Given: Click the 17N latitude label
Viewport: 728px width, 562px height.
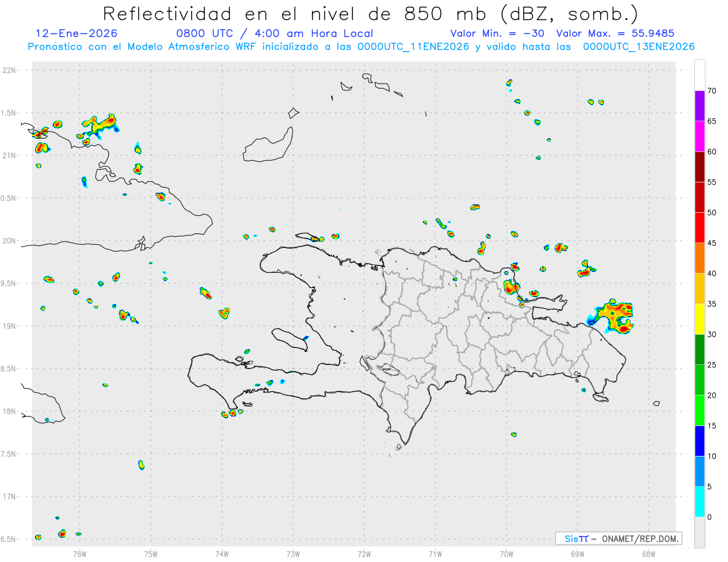Looking at the screenshot, I should coord(9,497).
